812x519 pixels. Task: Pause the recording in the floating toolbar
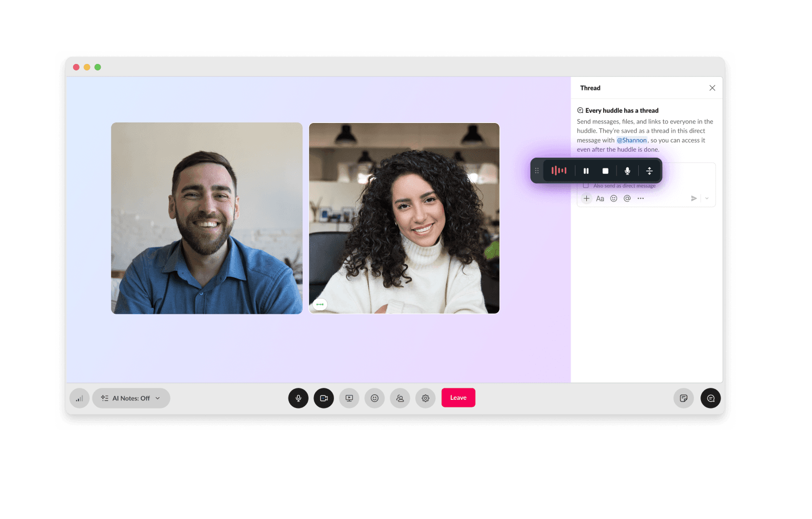(586, 171)
